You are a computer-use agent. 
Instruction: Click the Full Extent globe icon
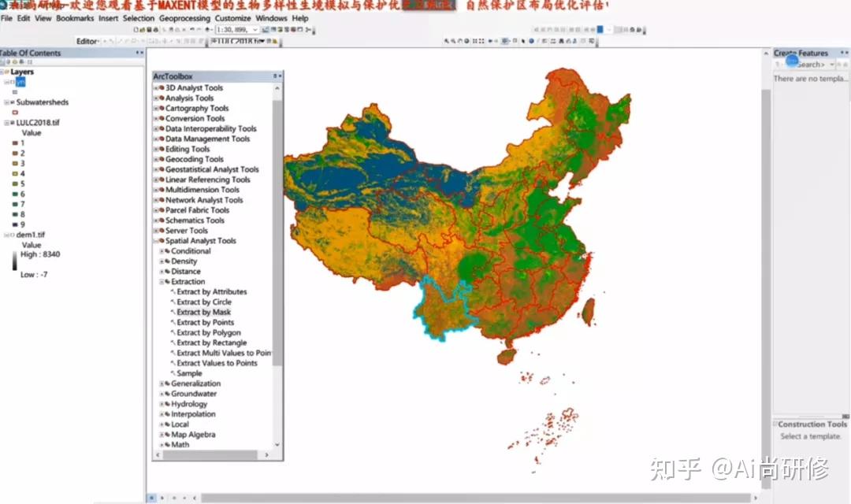466,41
